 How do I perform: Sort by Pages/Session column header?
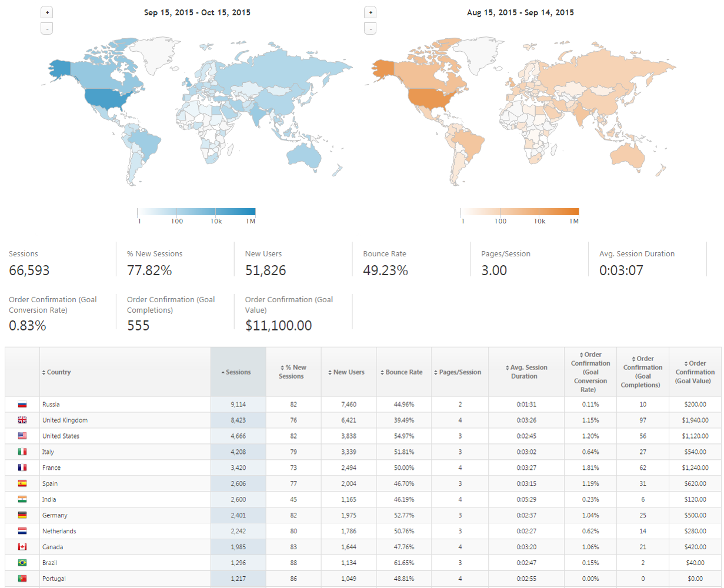(459, 372)
